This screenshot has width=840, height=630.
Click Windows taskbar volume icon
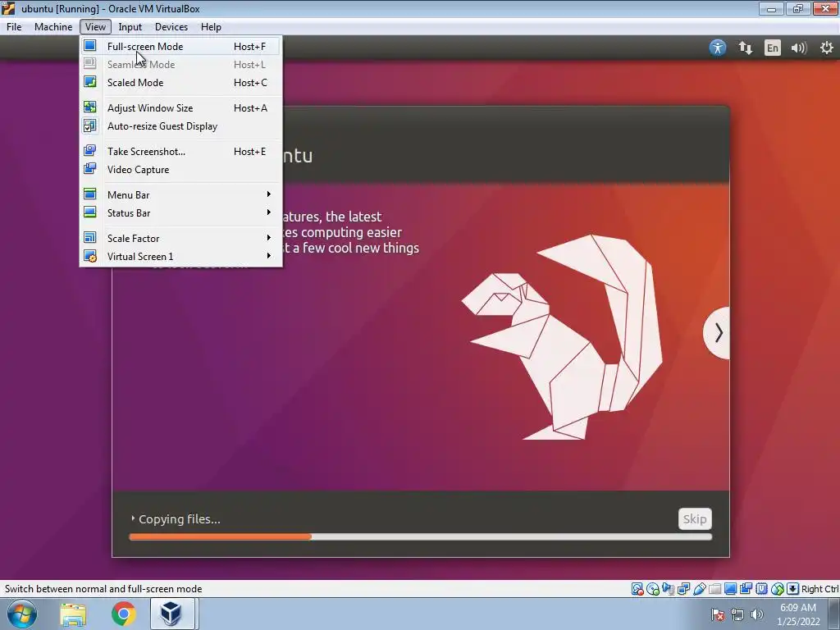(757, 614)
